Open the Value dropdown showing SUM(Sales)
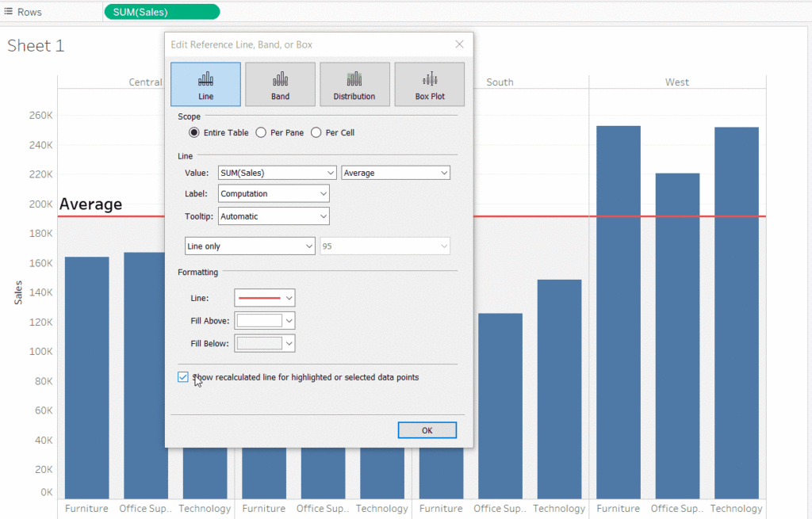812x519 pixels. click(276, 172)
